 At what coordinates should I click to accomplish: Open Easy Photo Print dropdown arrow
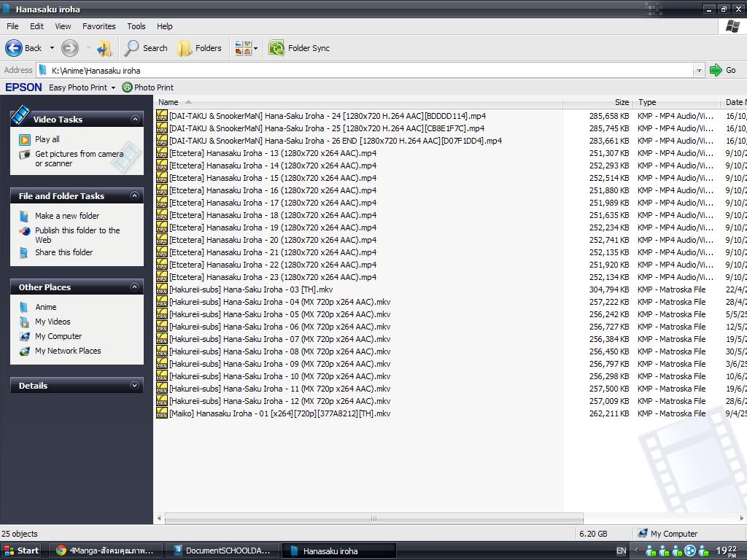(x=113, y=87)
